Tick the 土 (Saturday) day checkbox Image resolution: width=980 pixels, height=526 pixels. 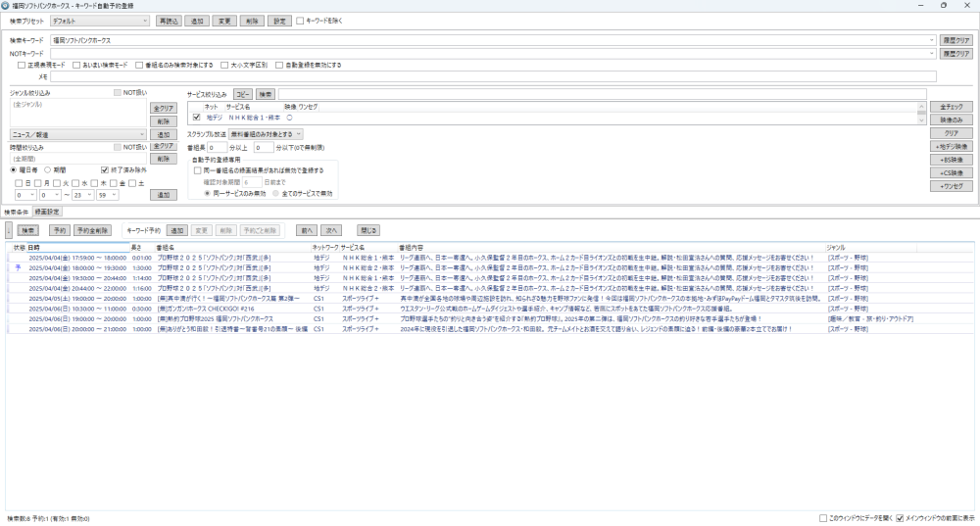[x=132, y=184]
